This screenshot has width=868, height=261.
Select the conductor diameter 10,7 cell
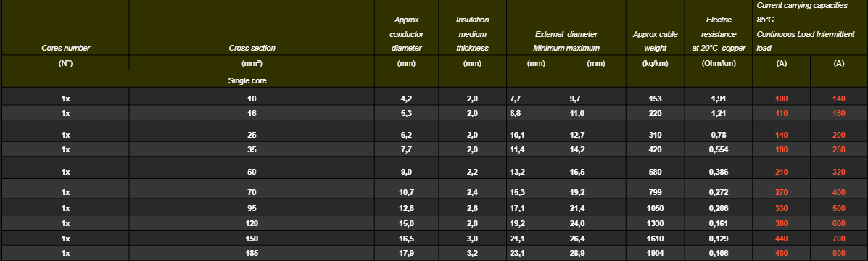[406, 193]
